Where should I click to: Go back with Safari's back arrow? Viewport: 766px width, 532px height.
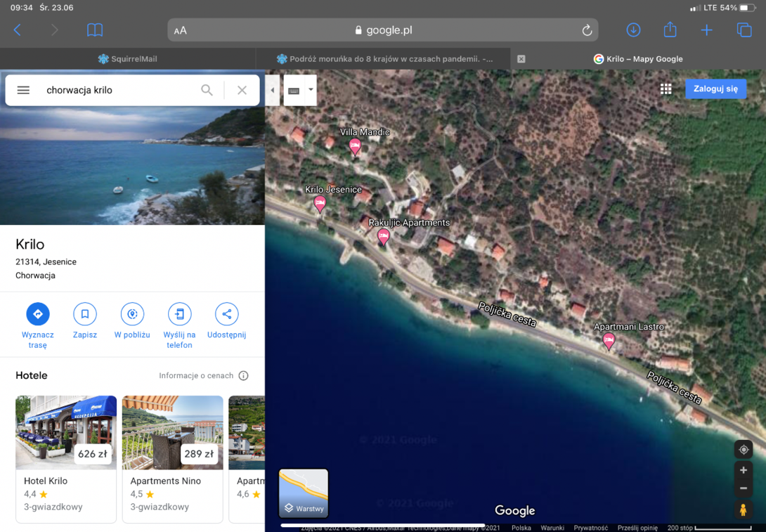18,30
